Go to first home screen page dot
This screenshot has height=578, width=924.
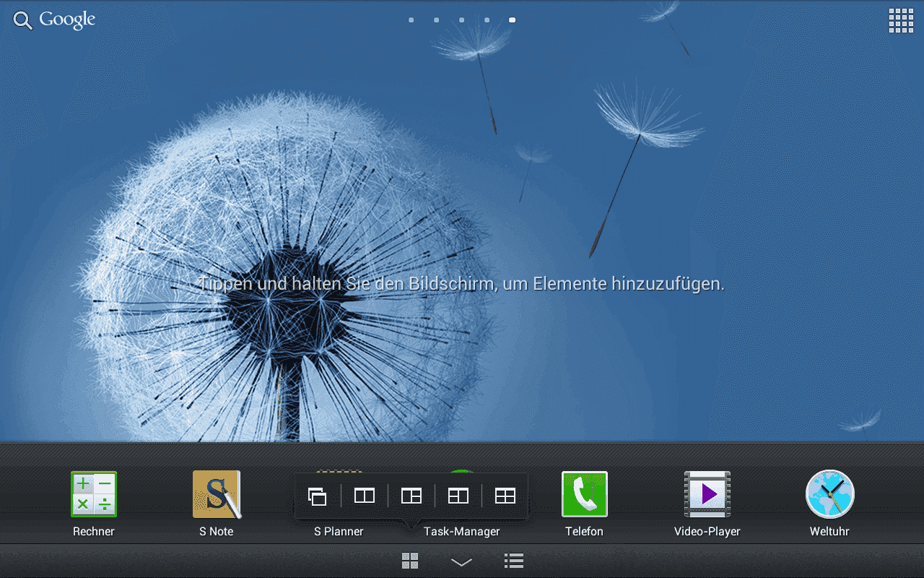tap(411, 20)
